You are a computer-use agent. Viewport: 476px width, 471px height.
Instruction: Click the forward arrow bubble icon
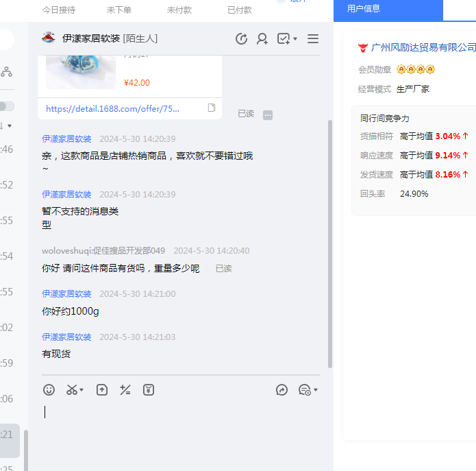coord(281,389)
